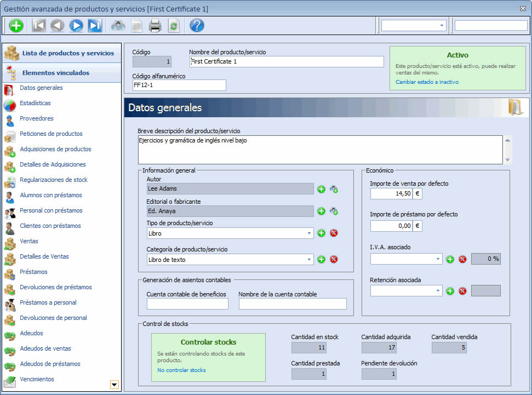
Task: Click the Cuenta contable de beneficios field
Action: tap(187, 304)
